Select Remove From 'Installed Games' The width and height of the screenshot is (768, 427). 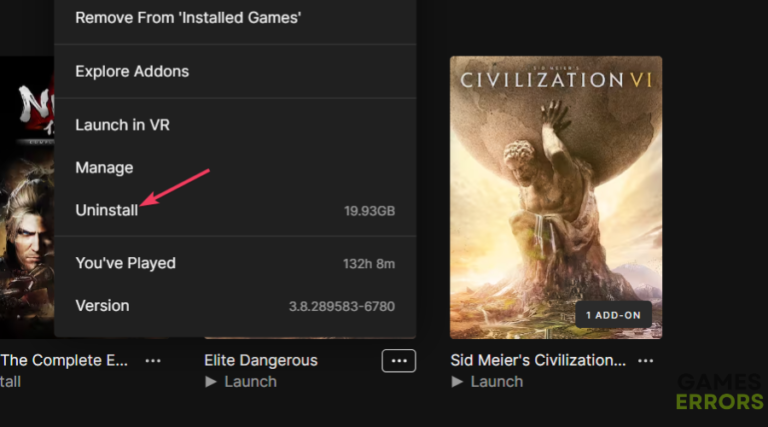(188, 17)
